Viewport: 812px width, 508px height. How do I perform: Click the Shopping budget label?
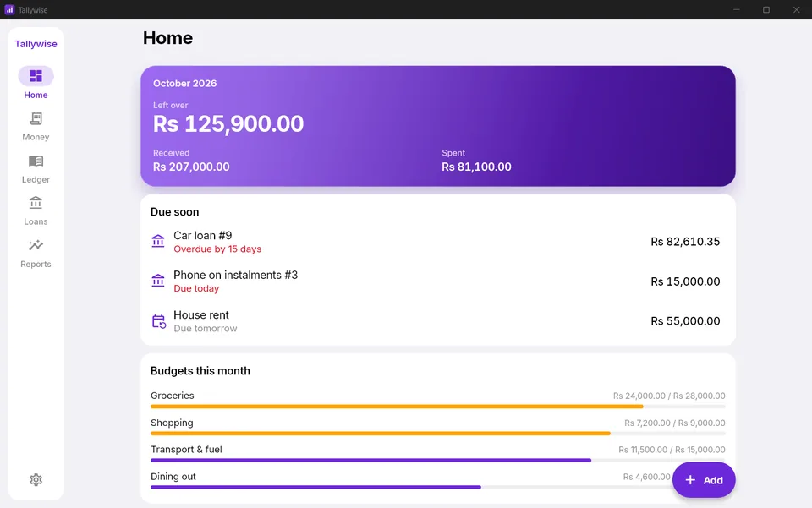pyautogui.click(x=172, y=423)
